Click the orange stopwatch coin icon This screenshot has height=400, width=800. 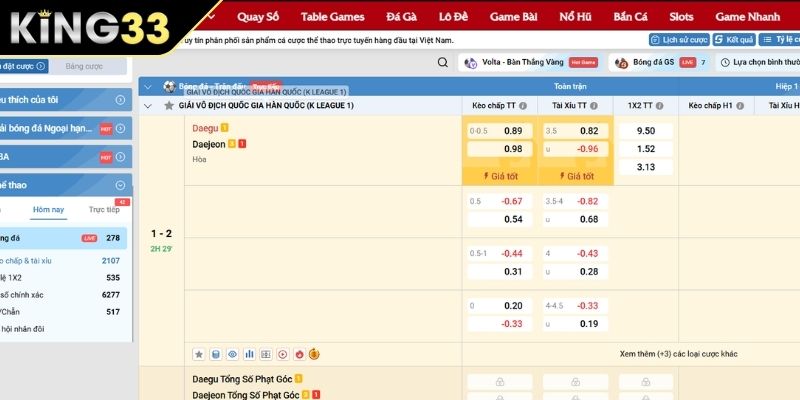point(314,354)
